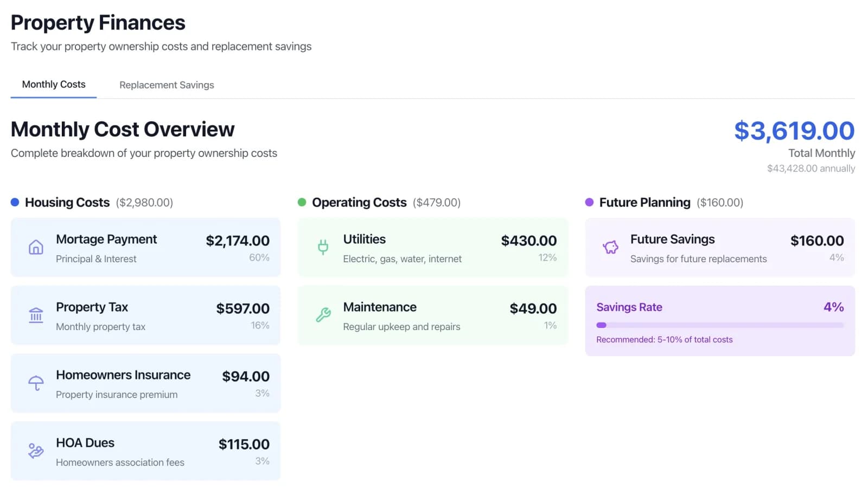The image size is (868, 487).
Task: Click the ($2,980.00) housing costs subtotal
Action: coord(144,203)
